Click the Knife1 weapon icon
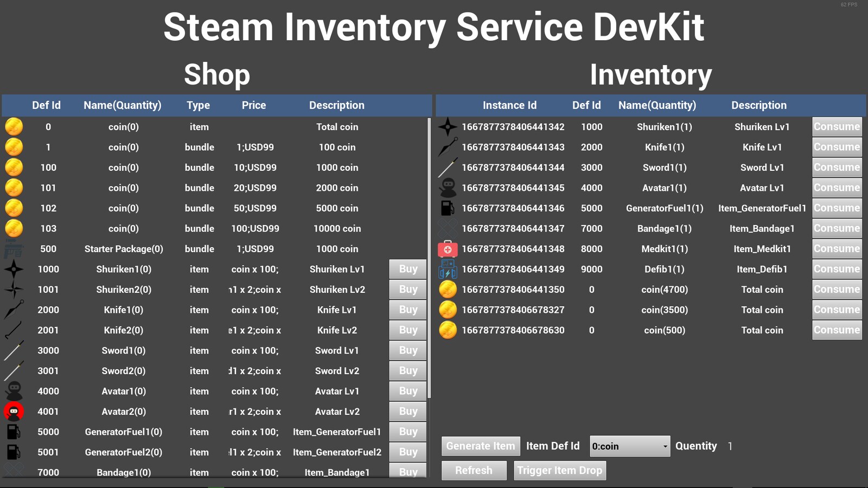The width and height of the screenshot is (868, 488). [14, 310]
